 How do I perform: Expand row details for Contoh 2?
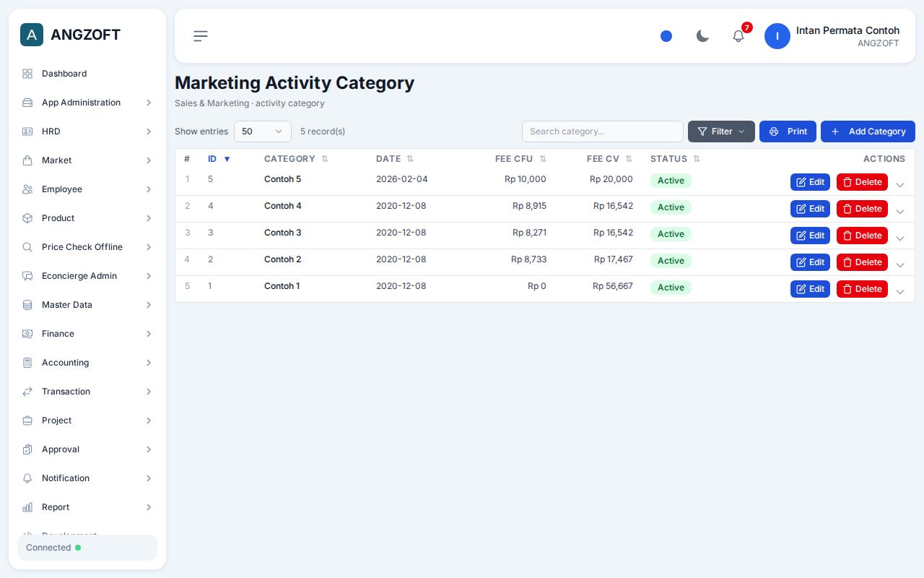pyautogui.click(x=900, y=265)
